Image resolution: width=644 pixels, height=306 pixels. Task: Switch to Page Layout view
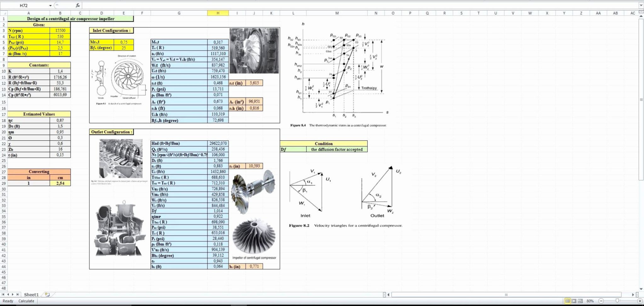[574, 301]
